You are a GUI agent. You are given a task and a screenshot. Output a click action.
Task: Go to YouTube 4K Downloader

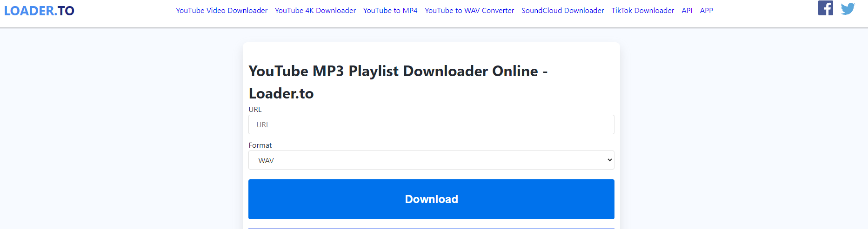coord(315,10)
